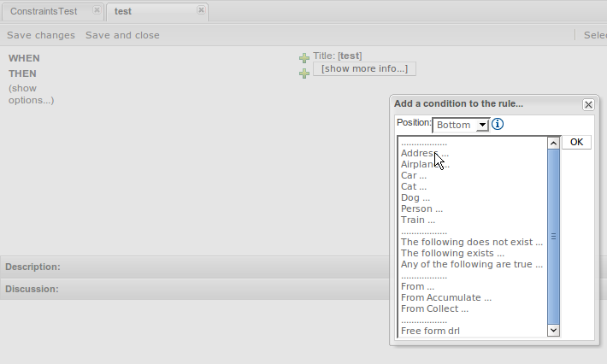Select Person in the condition list
This screenshot has width=607, height=364.
(x=421, y=208)
